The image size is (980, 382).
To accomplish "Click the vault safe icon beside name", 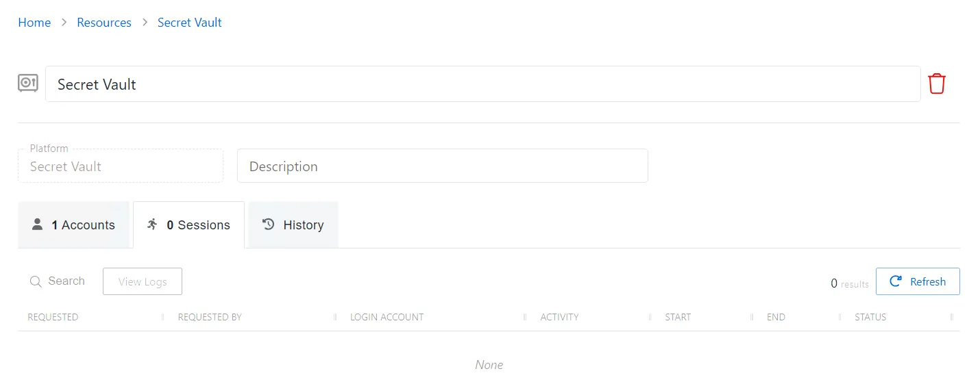I will tap(27, 84).
